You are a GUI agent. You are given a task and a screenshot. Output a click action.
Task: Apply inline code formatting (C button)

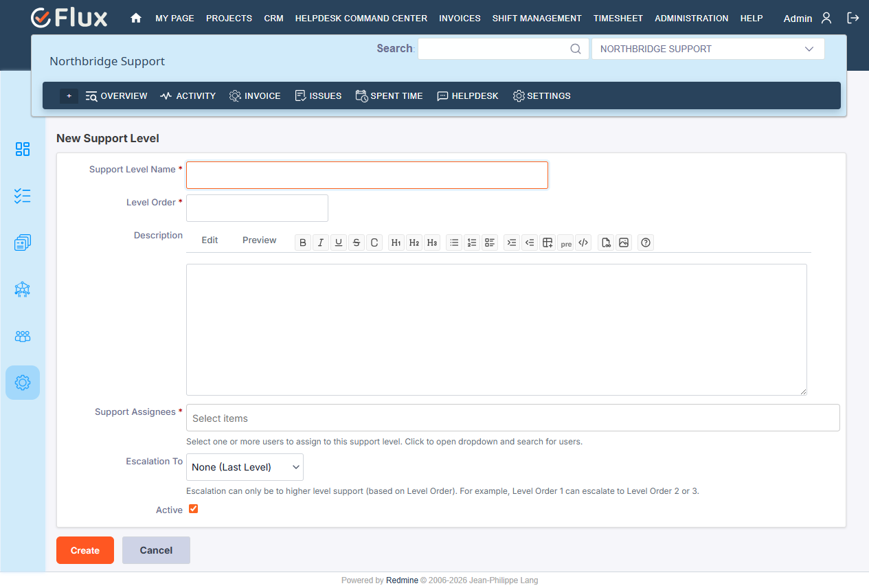[374, 242]
